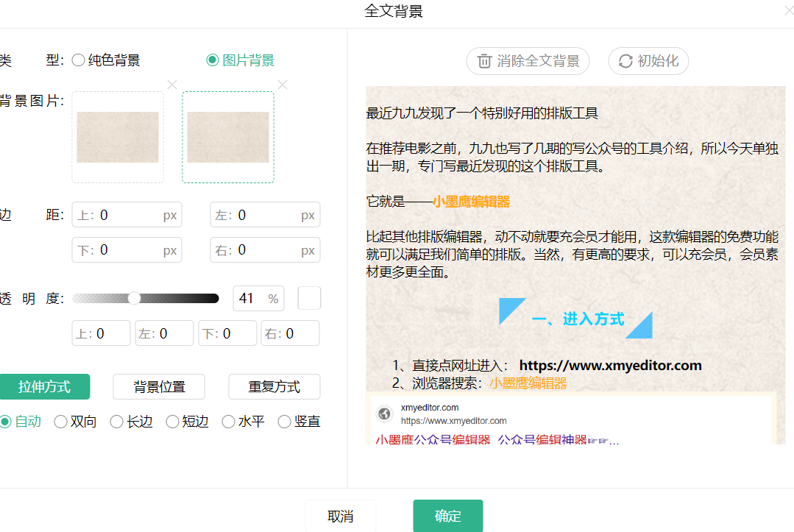
Task: Remove the first background image thumbnail
Action: [172, 85]
